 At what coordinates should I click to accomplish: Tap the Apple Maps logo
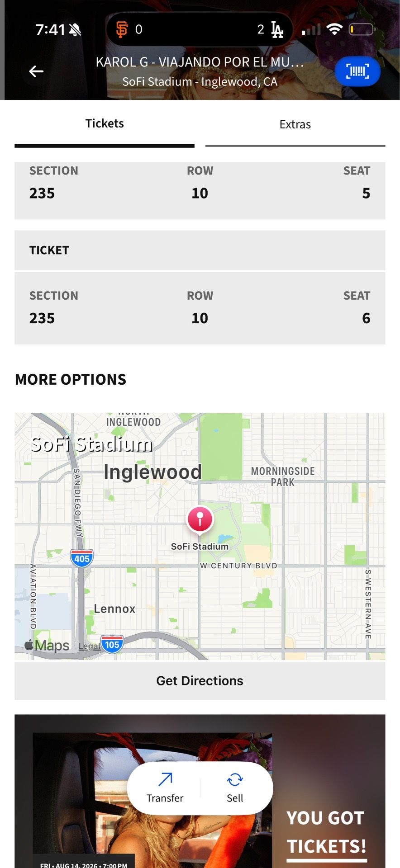(x=47, y=645)
